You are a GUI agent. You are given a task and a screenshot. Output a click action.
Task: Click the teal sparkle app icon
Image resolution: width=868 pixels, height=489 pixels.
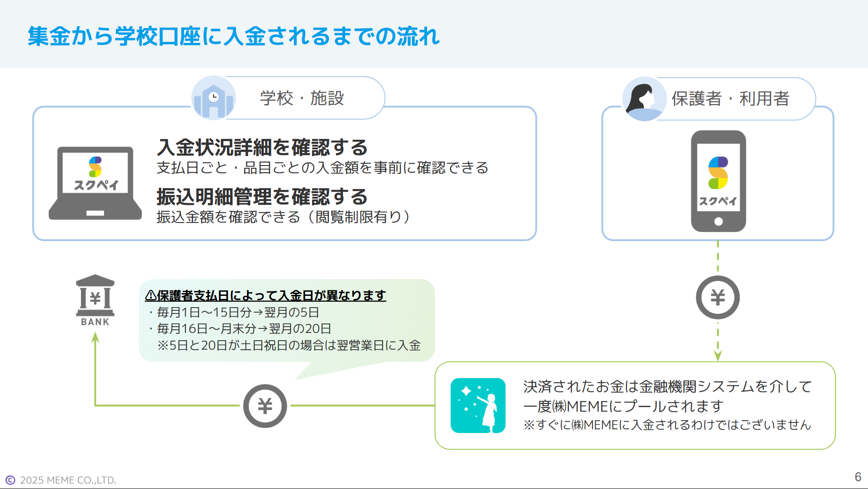pos(478,406)
